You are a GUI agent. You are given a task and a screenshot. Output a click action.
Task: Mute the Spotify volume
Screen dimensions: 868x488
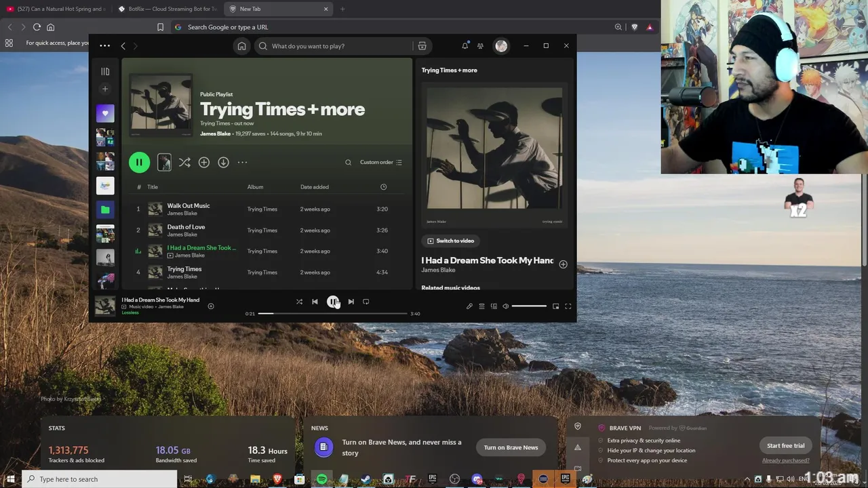click(505, 306)
